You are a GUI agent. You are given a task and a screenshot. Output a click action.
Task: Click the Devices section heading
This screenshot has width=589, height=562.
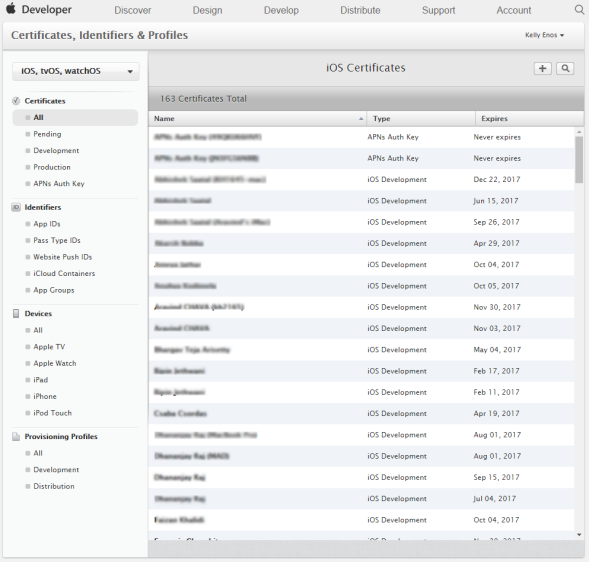point(38,313)
